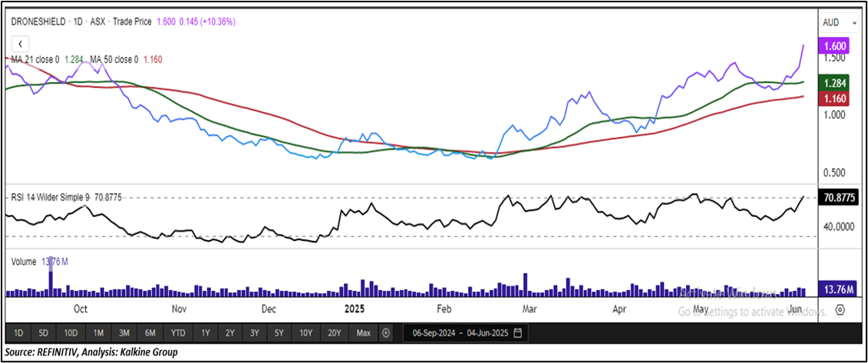Select the Max time range
This screenshot has height=363, width=868.
tap(363, 333)
